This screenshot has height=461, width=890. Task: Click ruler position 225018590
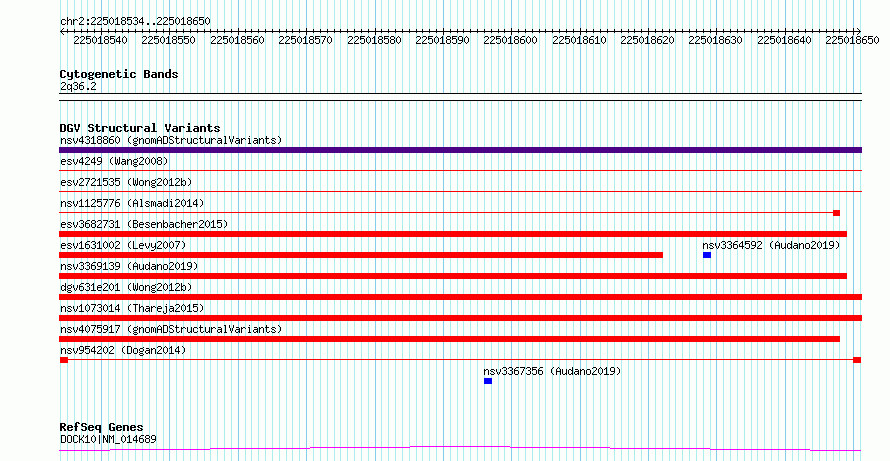tap(442, 40)
